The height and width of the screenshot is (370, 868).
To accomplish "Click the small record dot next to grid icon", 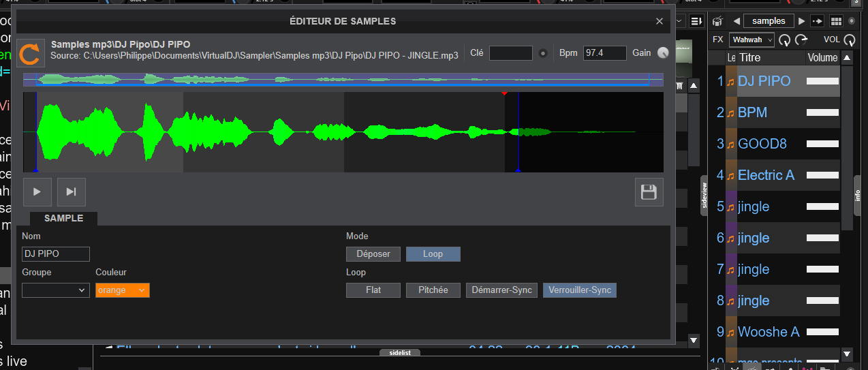I will pos(851,21).
